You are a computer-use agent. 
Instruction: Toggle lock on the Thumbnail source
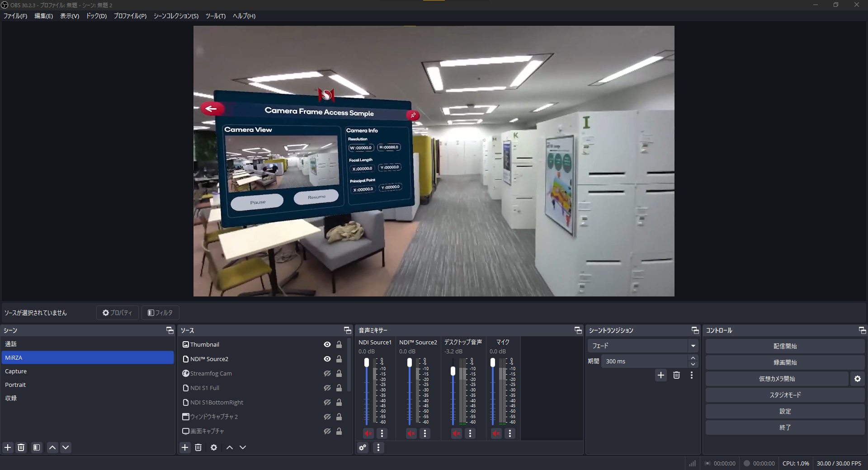click(339, 344)
